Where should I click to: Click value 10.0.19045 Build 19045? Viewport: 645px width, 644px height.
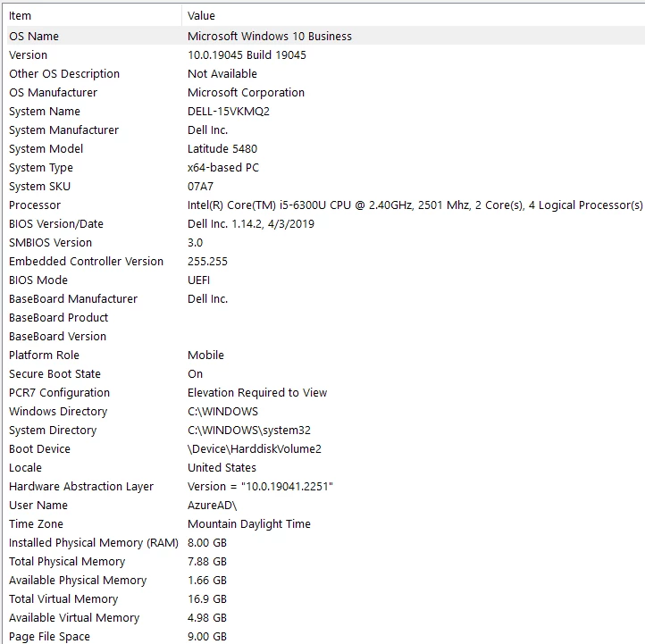coord(247,55)
